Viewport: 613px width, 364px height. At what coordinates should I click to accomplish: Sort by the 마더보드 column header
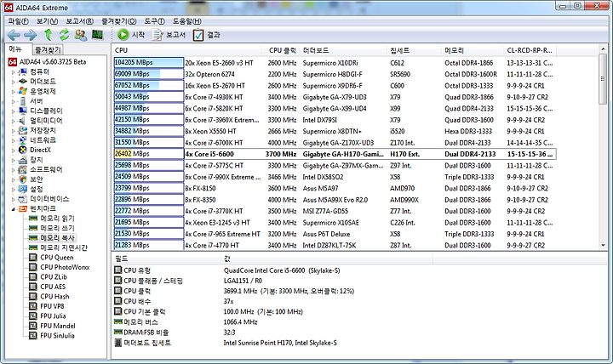coord(343,50)
